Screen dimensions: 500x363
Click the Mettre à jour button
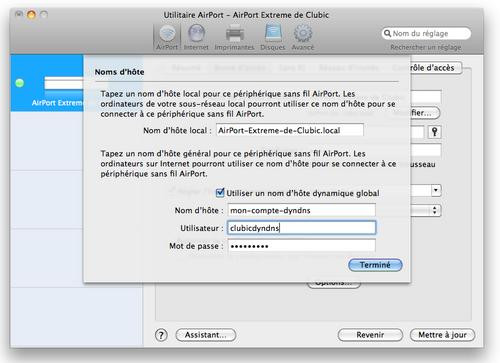pyautogui.click(x=442, y=335)
